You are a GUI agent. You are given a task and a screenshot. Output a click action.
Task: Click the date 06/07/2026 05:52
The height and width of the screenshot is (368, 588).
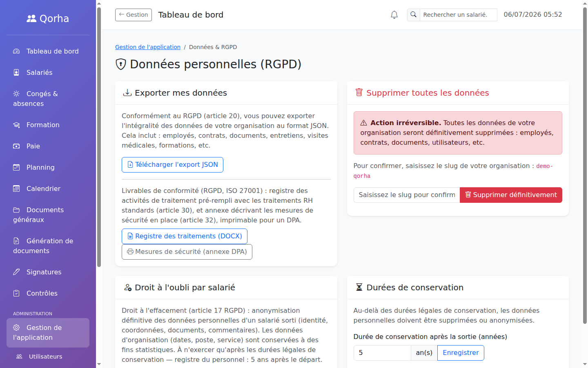pyautogui.click(x=533, y=15)
